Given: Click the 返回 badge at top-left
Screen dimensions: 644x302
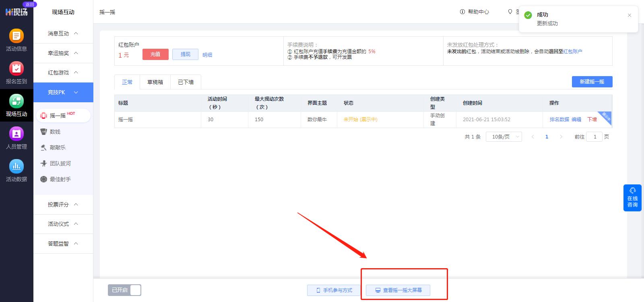Looking at the screenshot, I should (29, 4).
